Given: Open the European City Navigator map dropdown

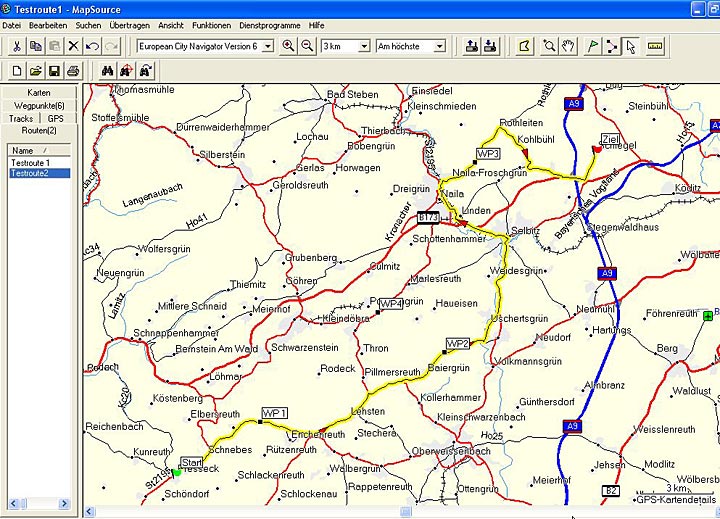Looking at the screenshot, I should pos(267,46).
